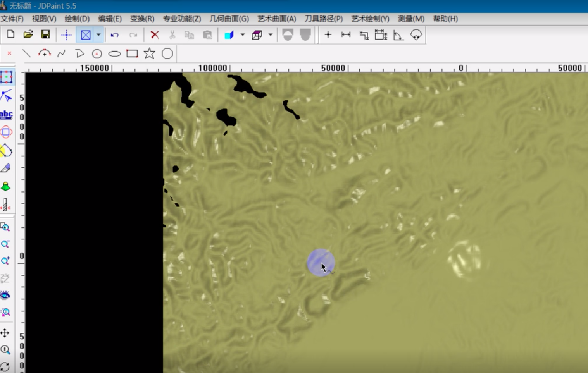Undo the last action
Image resolution: width=588 pixels, height=373 pixels.
point(114,35)
